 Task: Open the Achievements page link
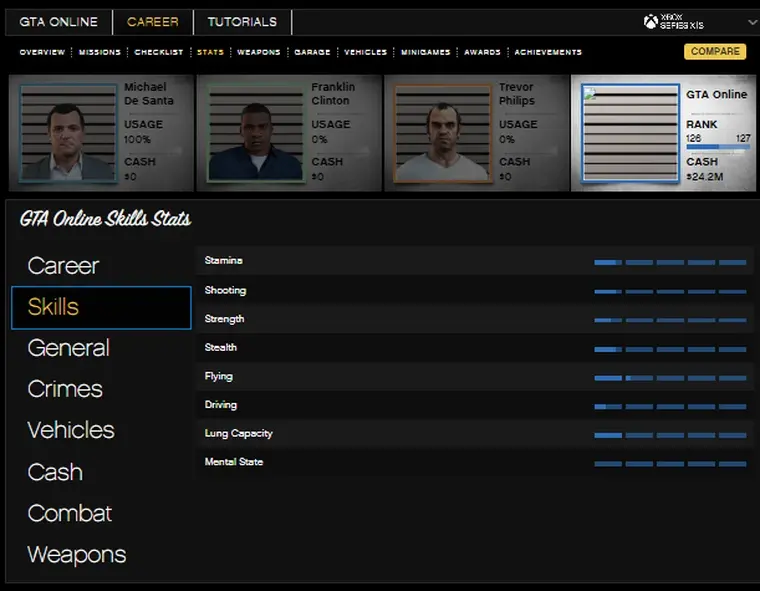[x=548, y=52]
